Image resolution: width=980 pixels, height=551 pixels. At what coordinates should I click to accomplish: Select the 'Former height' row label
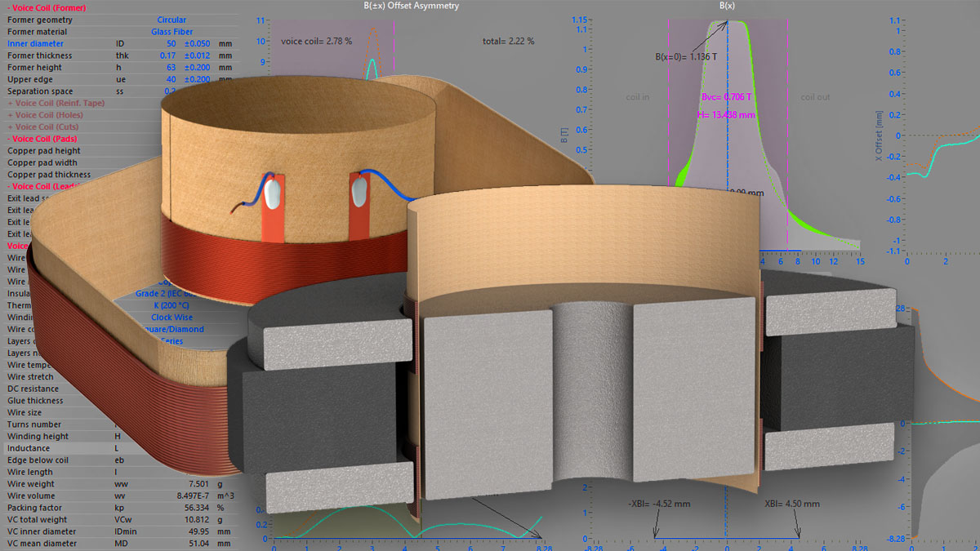point(34,68)
